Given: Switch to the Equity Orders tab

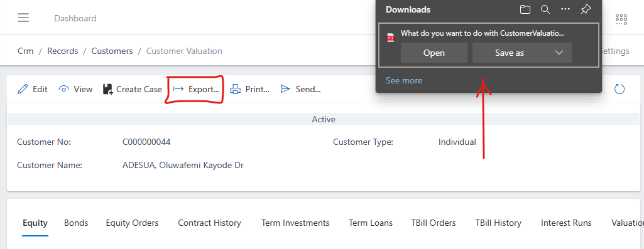Looking at the screenshot, I should click(132, 223).
